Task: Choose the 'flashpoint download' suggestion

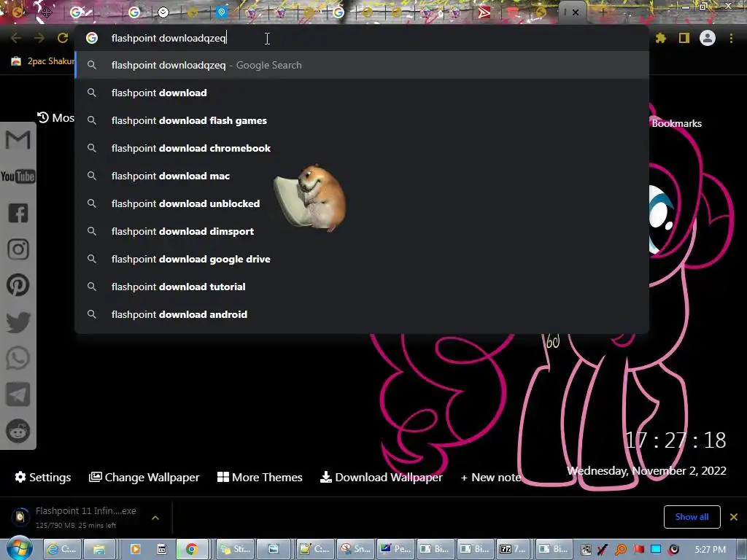Action: coord(362,93)
